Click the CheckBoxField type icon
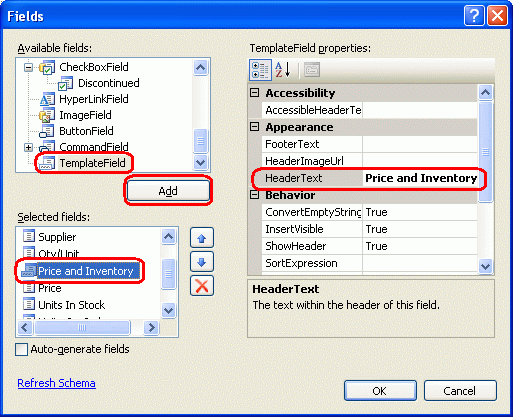The width and height of the screenshot is (513, 417). point(47,67)
